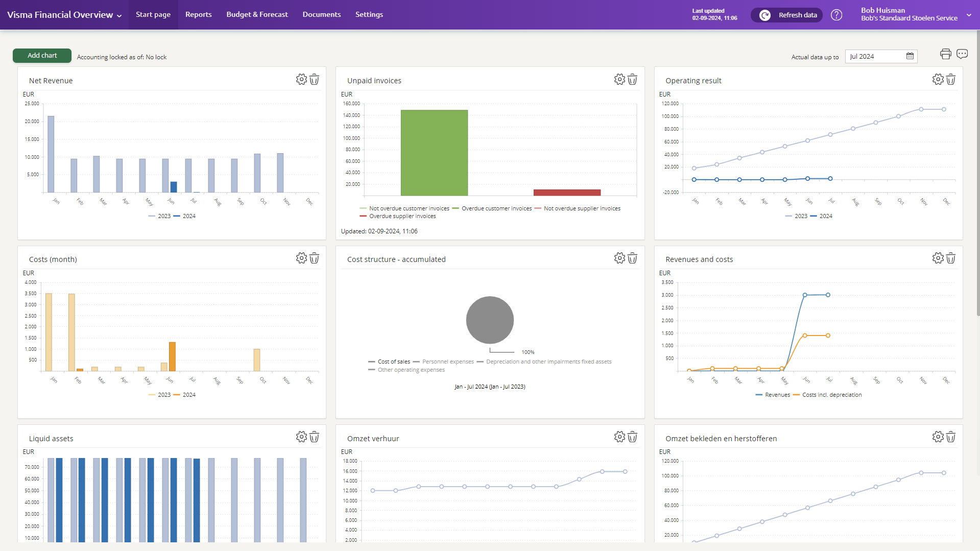980x551 pixels.
Task: Open the comments speech bubble icon
Action: (x=963, y=54)
